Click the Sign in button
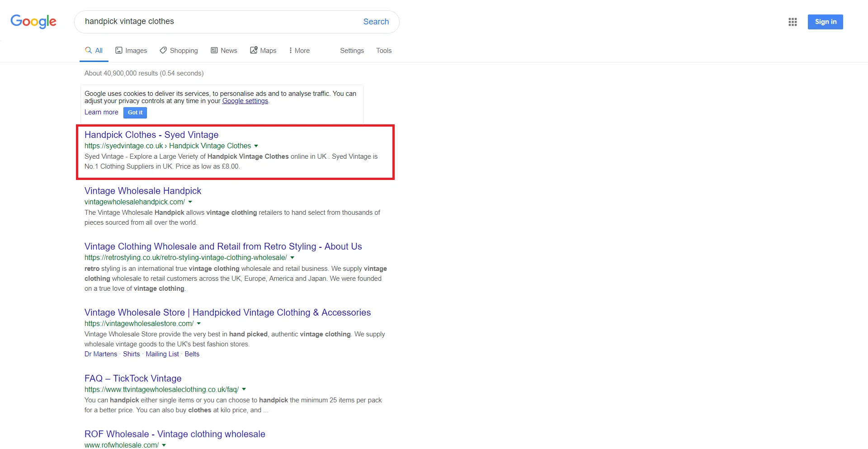Screen dimensions: 868x449 [826, 22]
